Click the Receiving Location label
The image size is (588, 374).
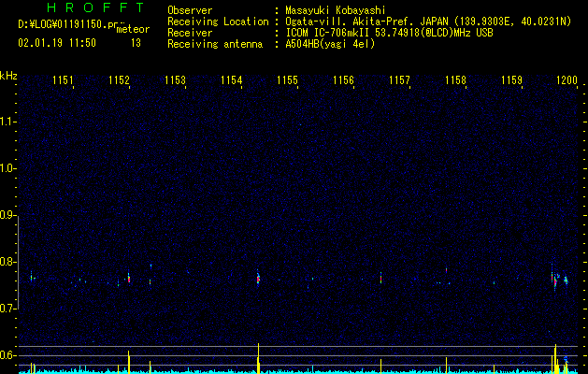(218, 22)
